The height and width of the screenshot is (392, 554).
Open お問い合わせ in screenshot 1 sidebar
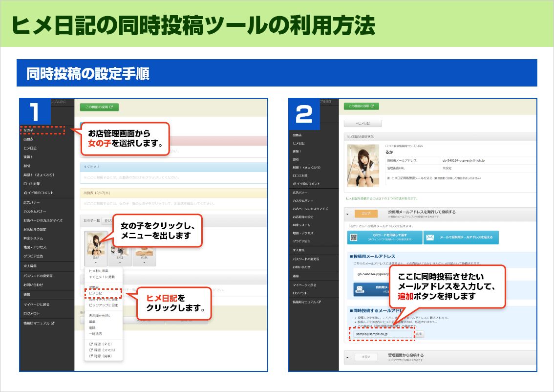(33, 285)
